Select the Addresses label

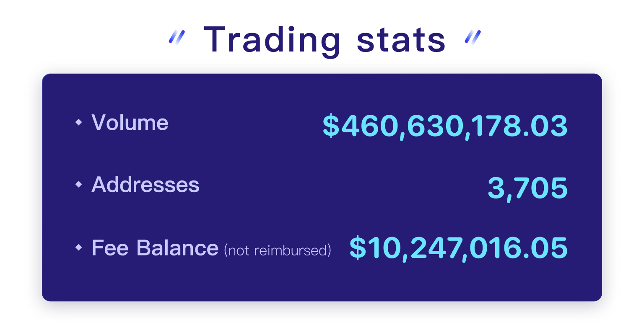pos(145,184)
